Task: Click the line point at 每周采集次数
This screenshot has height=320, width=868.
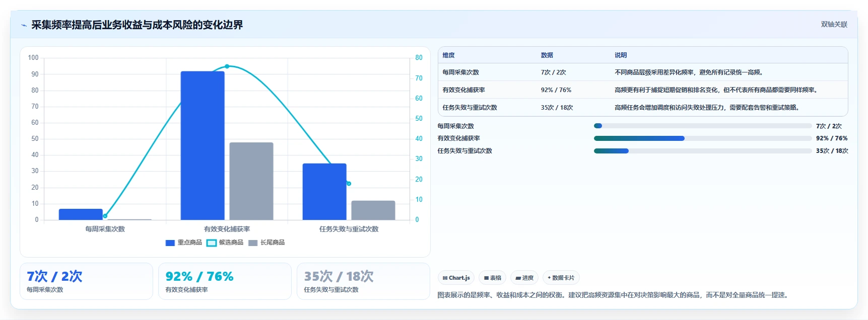Action: pyautogui.click(x=105, y=216)
